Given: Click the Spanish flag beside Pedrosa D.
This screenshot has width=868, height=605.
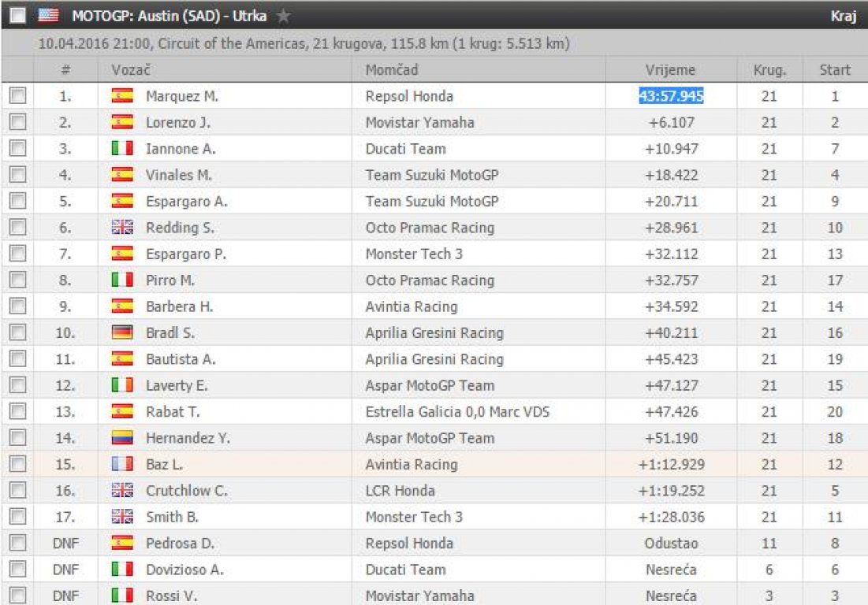Looking at the screenshot, I should [122, 543].
